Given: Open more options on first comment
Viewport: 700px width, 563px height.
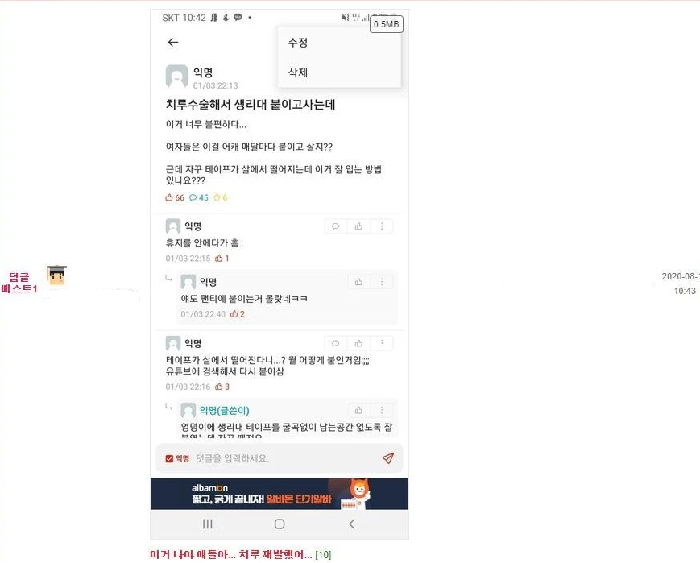Looking at the screenshot, I should pyautogui.click(x=382, y=226).
